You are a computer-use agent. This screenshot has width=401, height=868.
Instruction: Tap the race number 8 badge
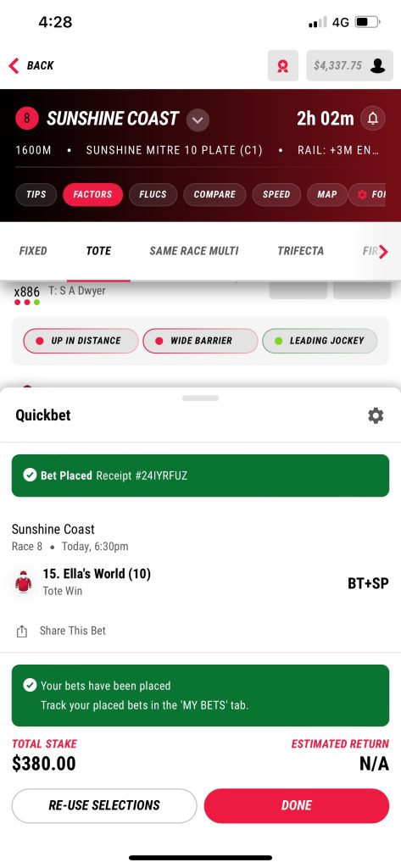[x=26, y=119]
